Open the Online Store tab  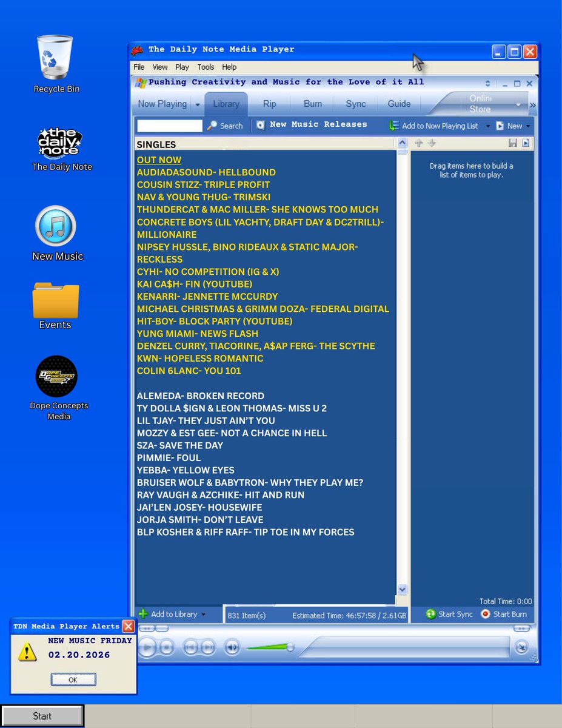[480, 104]
